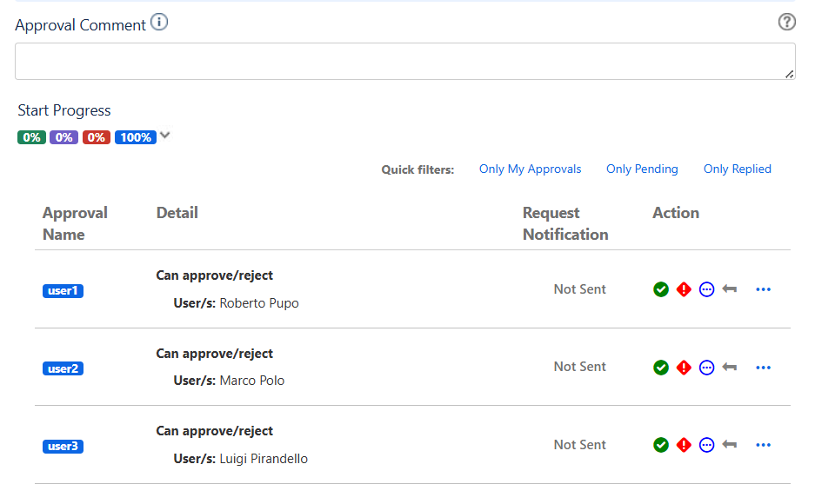Apply the Only Replied quick filter
This screenshot has height=504, width=815.
point(737,169)
